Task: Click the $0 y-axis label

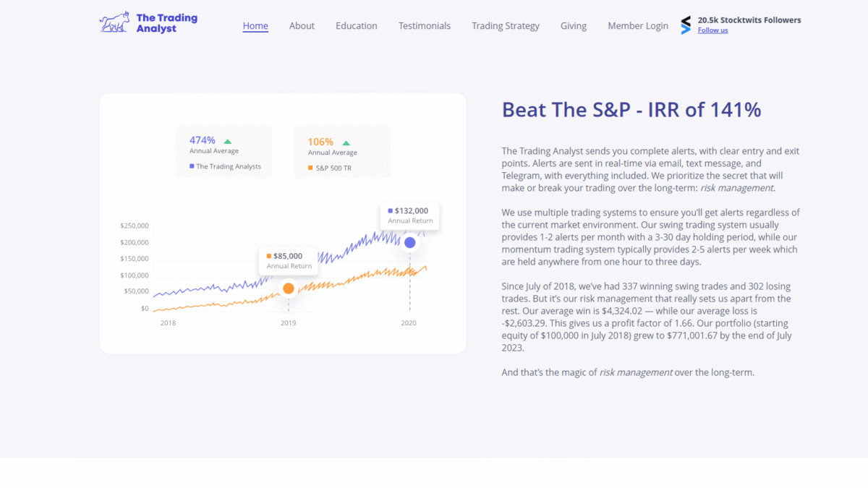Action: (x=145, y=309)
